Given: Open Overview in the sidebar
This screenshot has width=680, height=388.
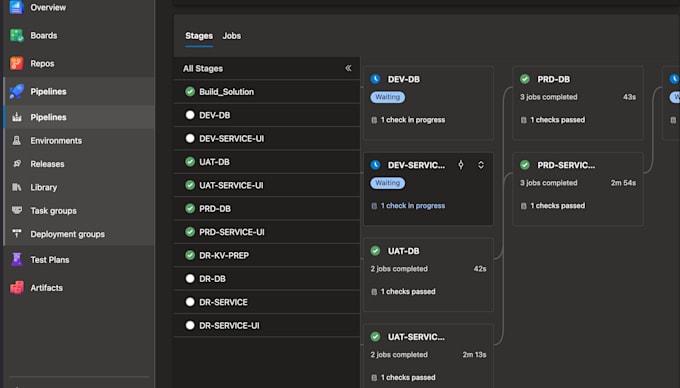Looking at the screenshot, I should click(x=48, y=7).
